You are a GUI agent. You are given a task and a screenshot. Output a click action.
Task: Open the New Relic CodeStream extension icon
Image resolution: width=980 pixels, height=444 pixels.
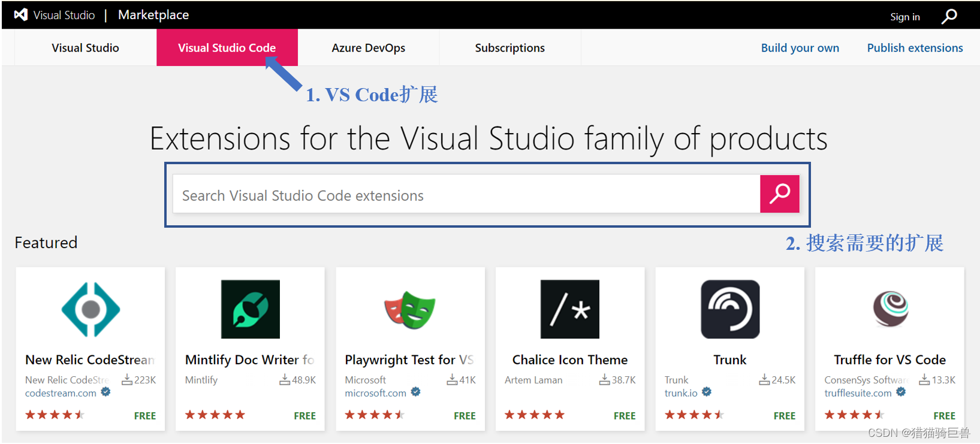pyautogui.click(x=91, y=309)
